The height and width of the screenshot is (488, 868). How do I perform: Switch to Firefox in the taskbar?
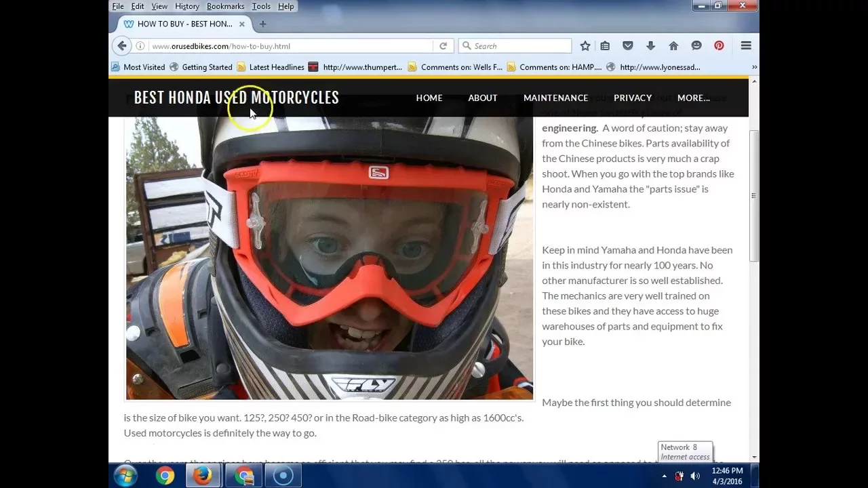click(203, 476)
